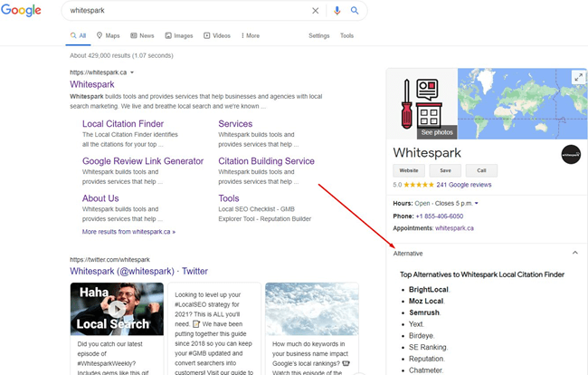This screenshot has height=375, width=588.
Task: Collapse the Alternative section chevron
Action: pyautogui.click(x=575, y=253)
